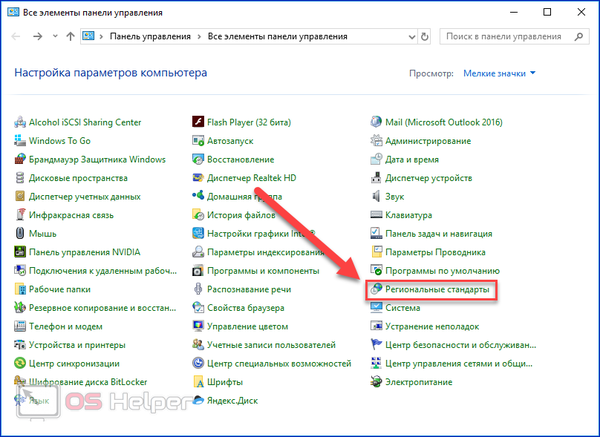
Task: Open the Брандмауэр Защитника Windows icon
Action: point(20,159)
